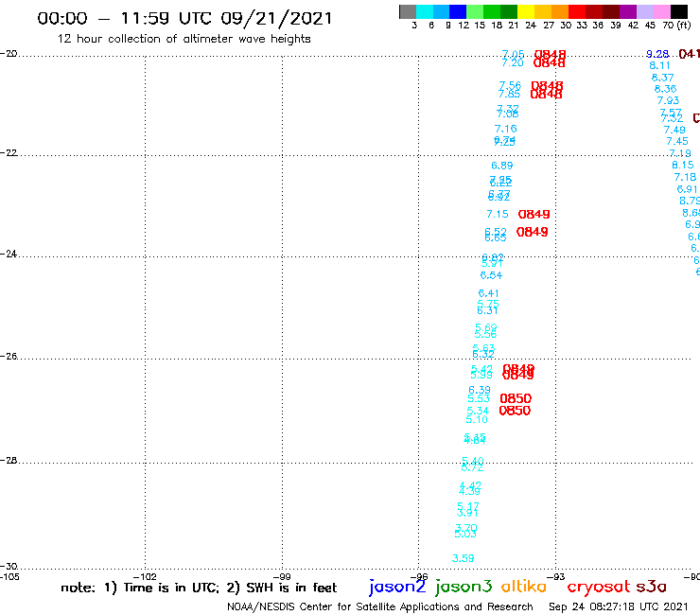Image resolution: width=700 pixels, height=615 pixels.
Task: Click wave height value '7.05' at top of track
Action: click(x=514, y=55)
